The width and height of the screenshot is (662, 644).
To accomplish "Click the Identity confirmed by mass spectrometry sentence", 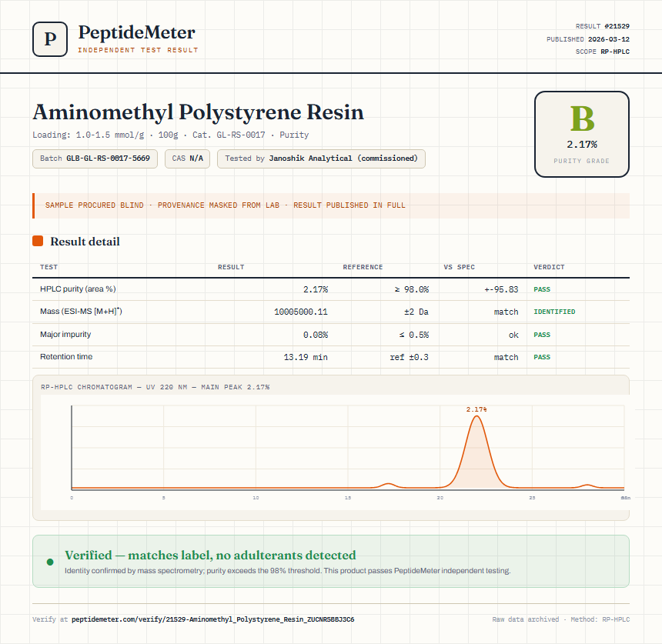I will (x=288, y=571).
